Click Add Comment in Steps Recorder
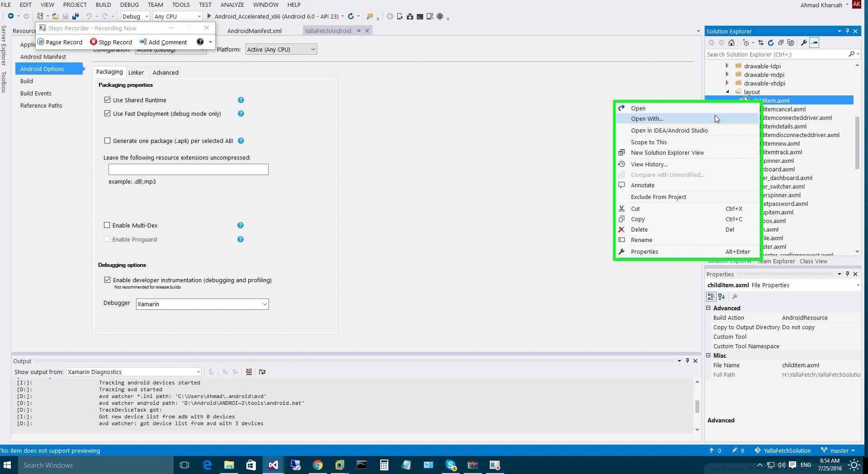Screen dimensions: 868x474 coord(163,42)
